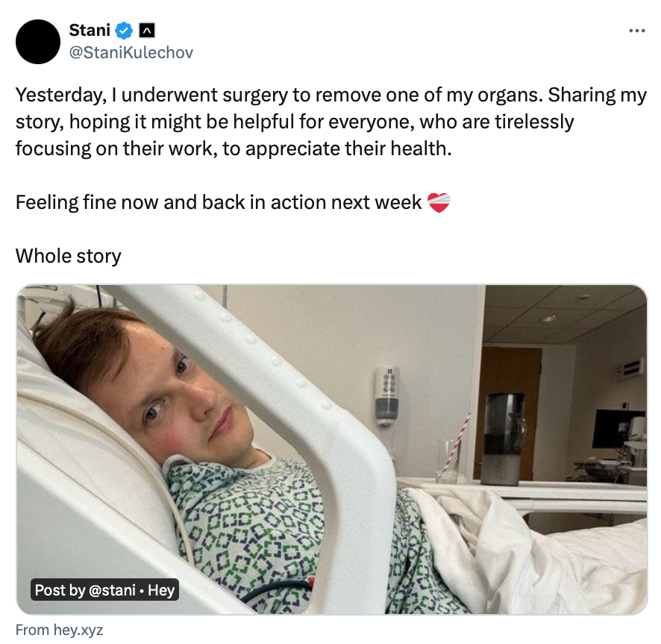Open the black circular profile avatar
Screen dimensions: 661x644
[x=38, y=42]
